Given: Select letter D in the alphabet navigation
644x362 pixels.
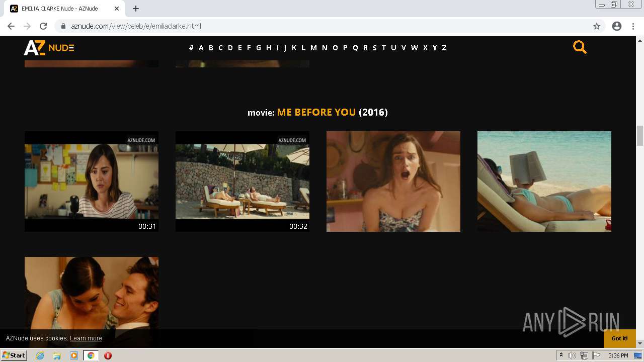Looking at the screenshot, I should point(230,48).
